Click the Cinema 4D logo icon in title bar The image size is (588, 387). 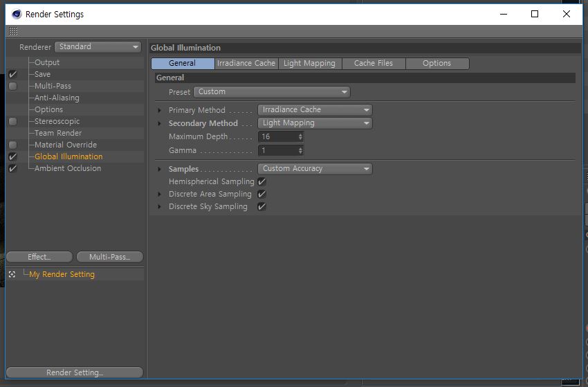pos(17,14)
